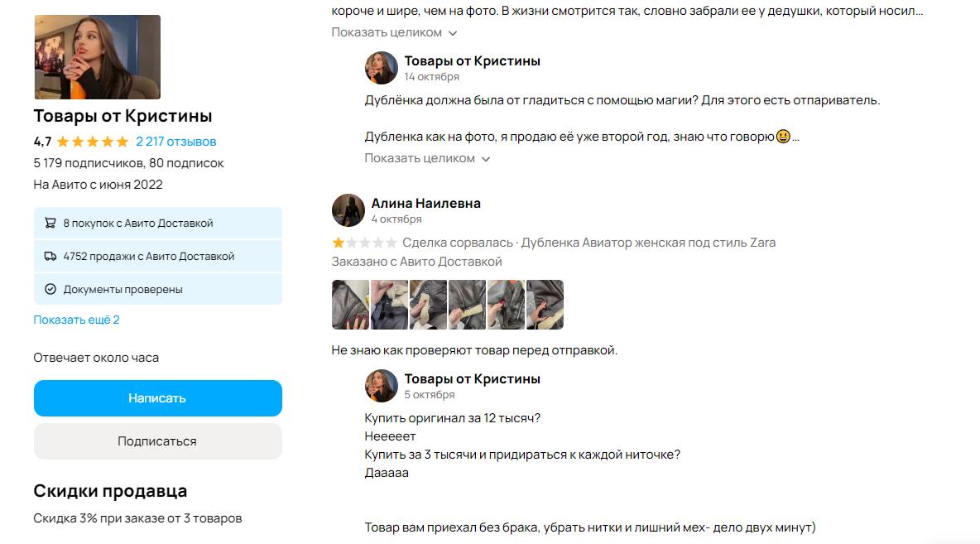980x544 pixels.
Task: Click the shopping cart icon beside '8 покупок'
Action: 50,224
